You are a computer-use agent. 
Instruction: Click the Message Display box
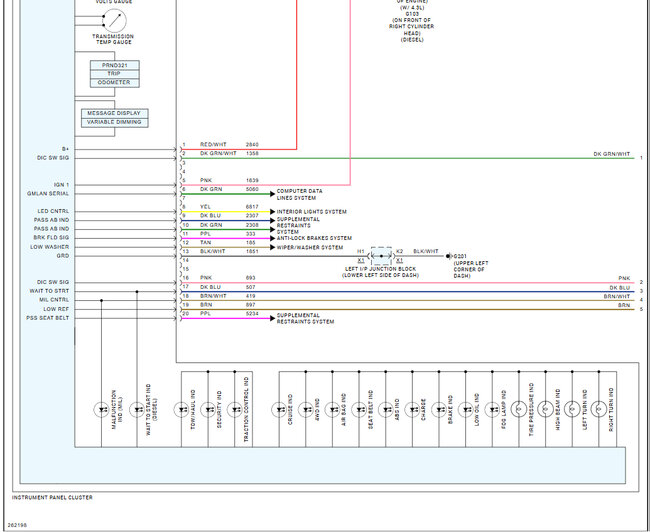113,113
